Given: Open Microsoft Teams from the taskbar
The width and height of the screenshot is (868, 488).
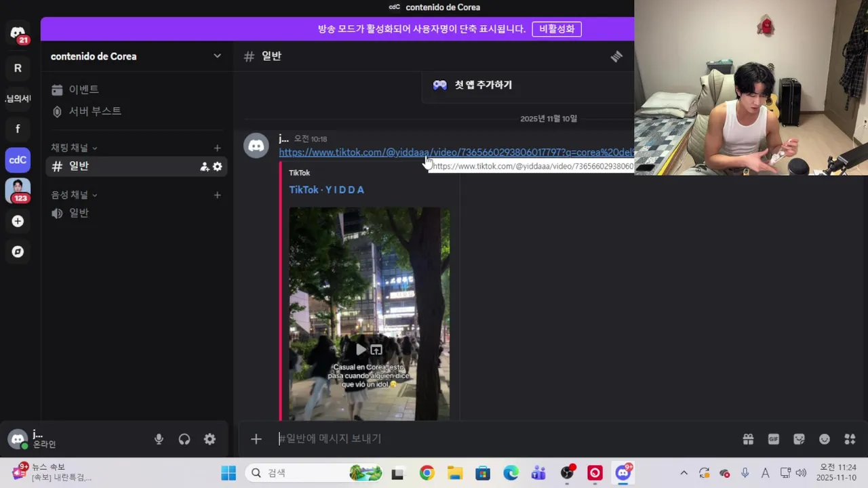Looking at the screenshot, I should 538,473.
